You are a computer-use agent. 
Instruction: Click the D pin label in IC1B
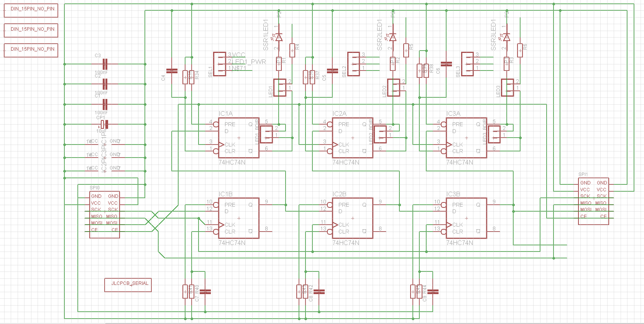[x=226, y=211]
